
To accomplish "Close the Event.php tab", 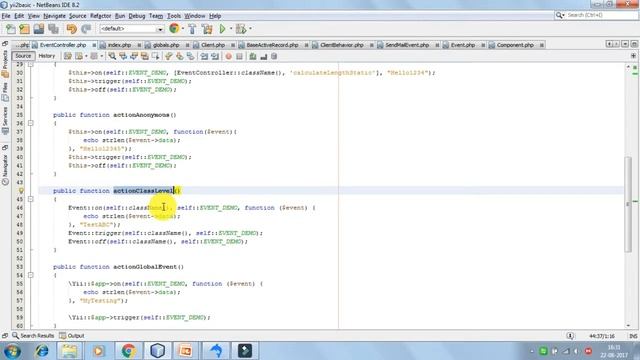I will 483,45.
